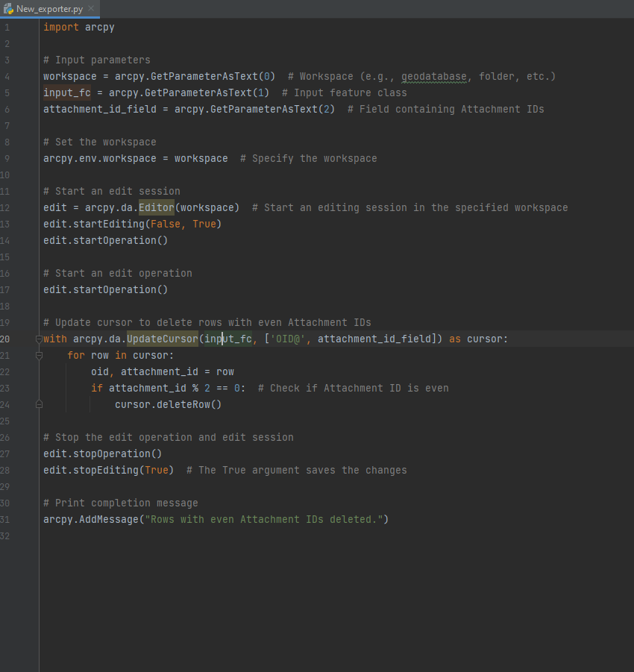Click 'edit.startEditing(False, True)' line
Screen dimensions: 634x672
point(133,224)
